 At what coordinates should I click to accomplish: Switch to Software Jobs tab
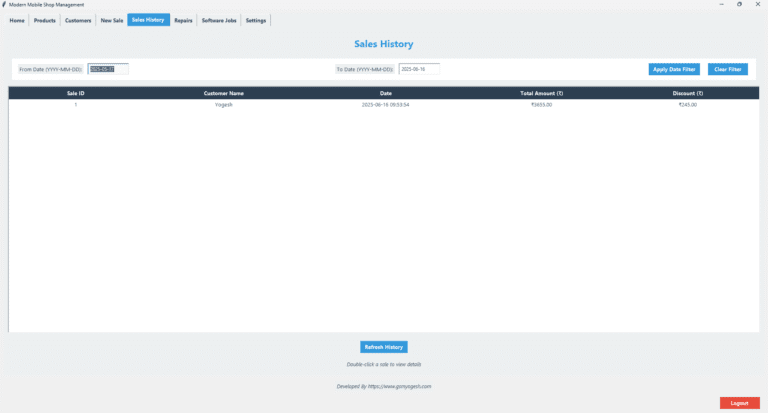[x=219, y=20]
